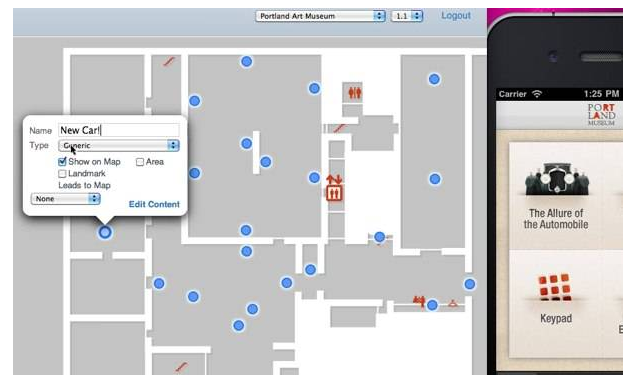The width and height of the screenshot is (638, 388).
Task: Tap the vintage car thumbnail on the phone
Action: click(x=557, y=179)
